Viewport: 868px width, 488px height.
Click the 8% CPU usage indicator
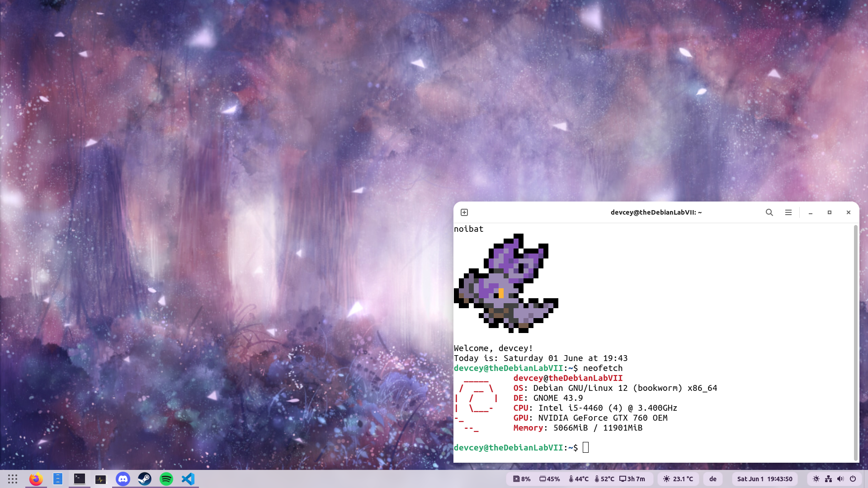point(522,479)
